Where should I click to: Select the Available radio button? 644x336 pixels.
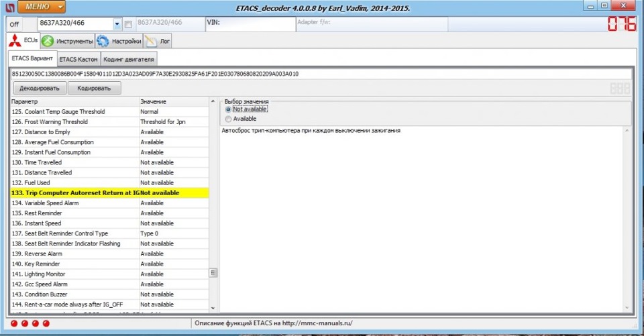(241, 119)
